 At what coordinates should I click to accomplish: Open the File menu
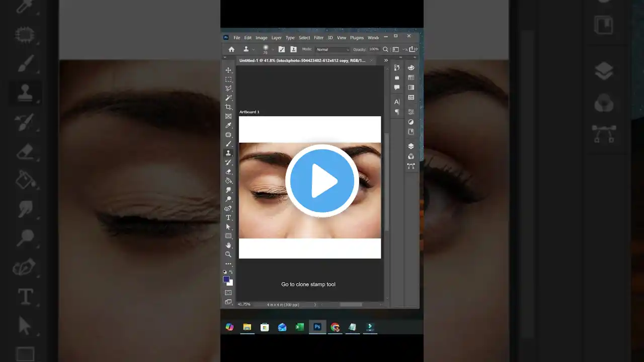[x=237, y=38]
